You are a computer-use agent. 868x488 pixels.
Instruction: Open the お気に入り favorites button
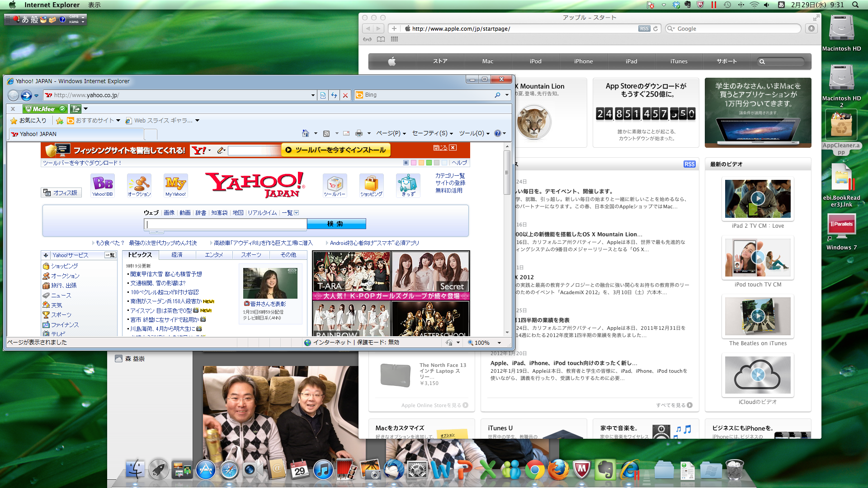[x=28, y=121]
